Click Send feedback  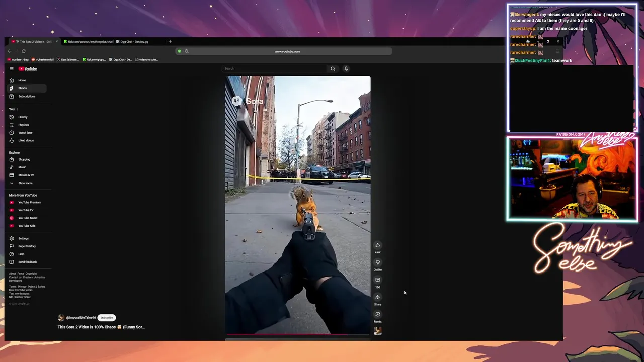click(x=27, y=262)
